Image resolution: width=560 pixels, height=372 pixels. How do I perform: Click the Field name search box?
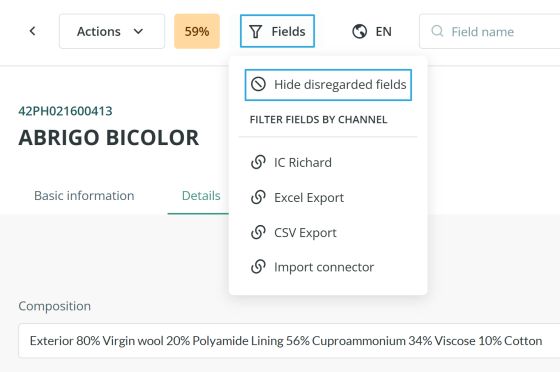[490, 31]
